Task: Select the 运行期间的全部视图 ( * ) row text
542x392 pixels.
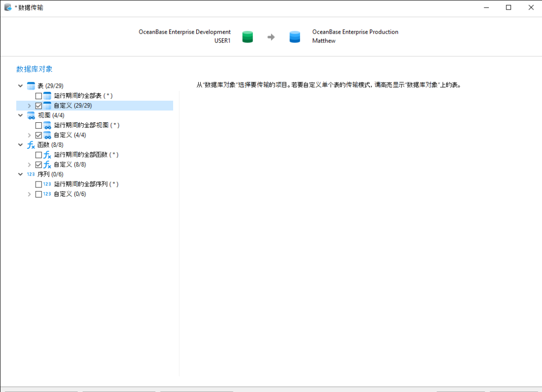Action: (87, 125)
